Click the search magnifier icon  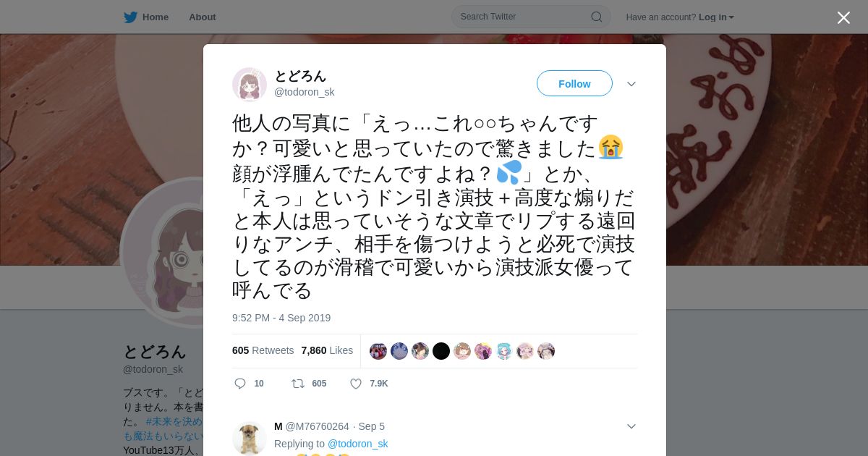tap(597, 17)
